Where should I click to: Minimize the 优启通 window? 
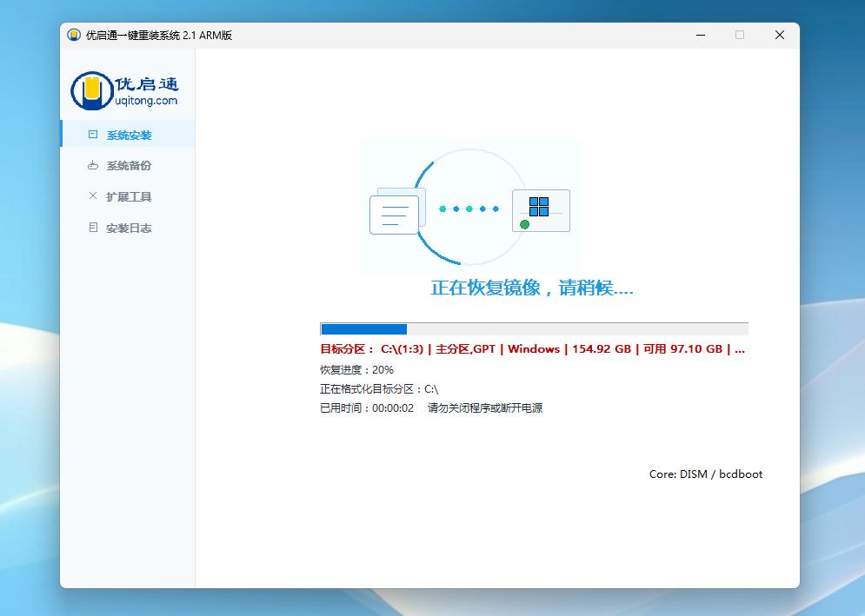click(701, 35)
